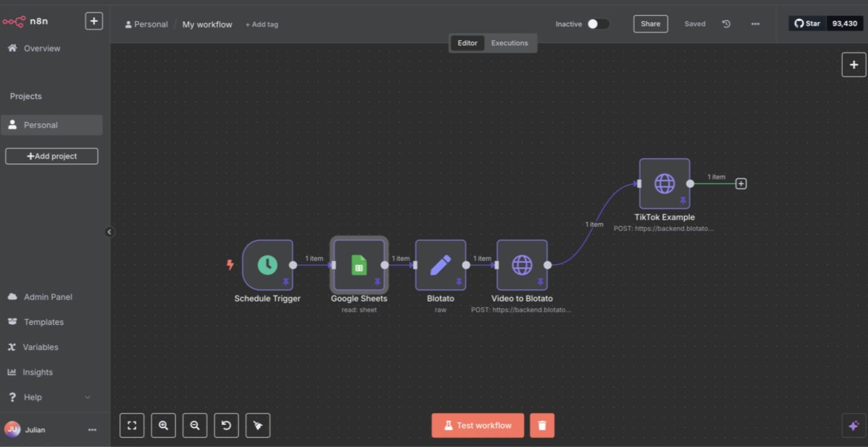Open the workflow options ellipsis menu

pos(755,24)
